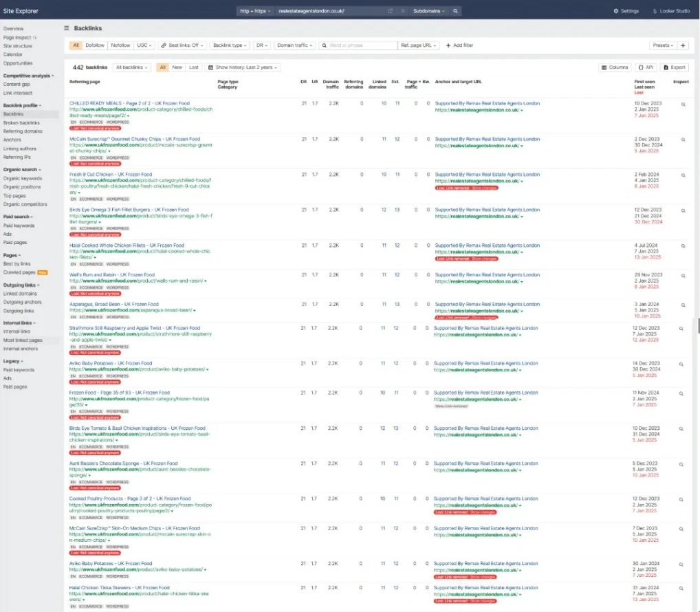Open Referring domains in the sidebar
700x612 pixels.
tap(23, 131)
